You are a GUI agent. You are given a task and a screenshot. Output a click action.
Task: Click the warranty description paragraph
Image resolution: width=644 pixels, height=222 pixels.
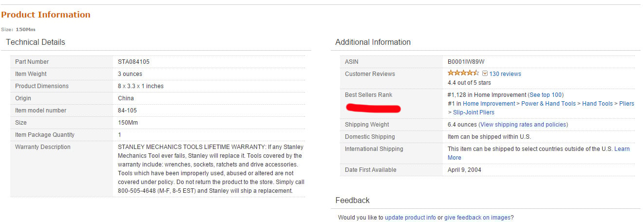point(209,169)
